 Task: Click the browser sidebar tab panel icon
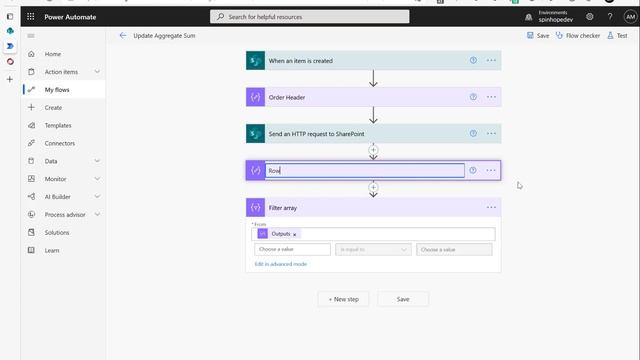(x=10, y=17)
